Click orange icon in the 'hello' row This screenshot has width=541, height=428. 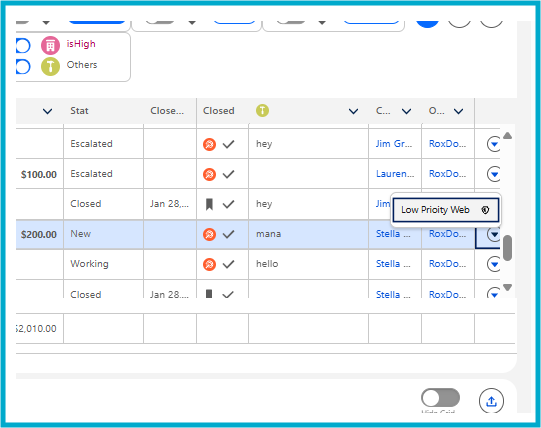[209, 264]
